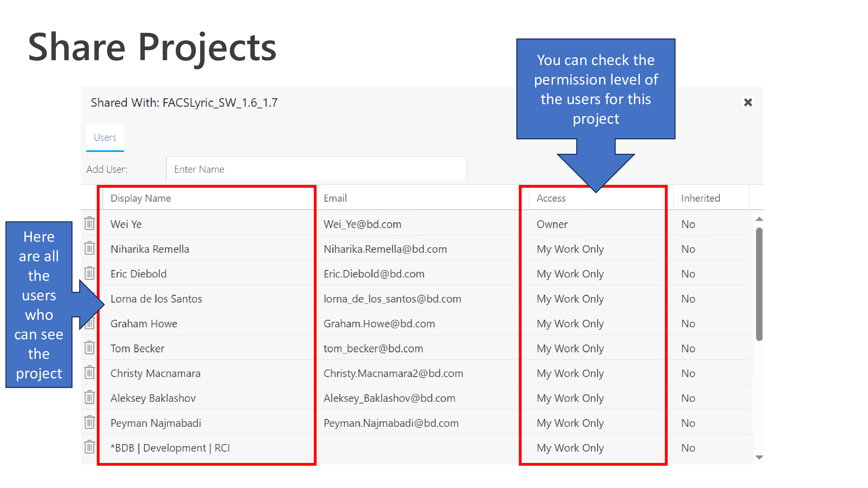868x488 pixels.
Task: Remove Christy Macnamara via trash icon
Action: tap(89, 373)
